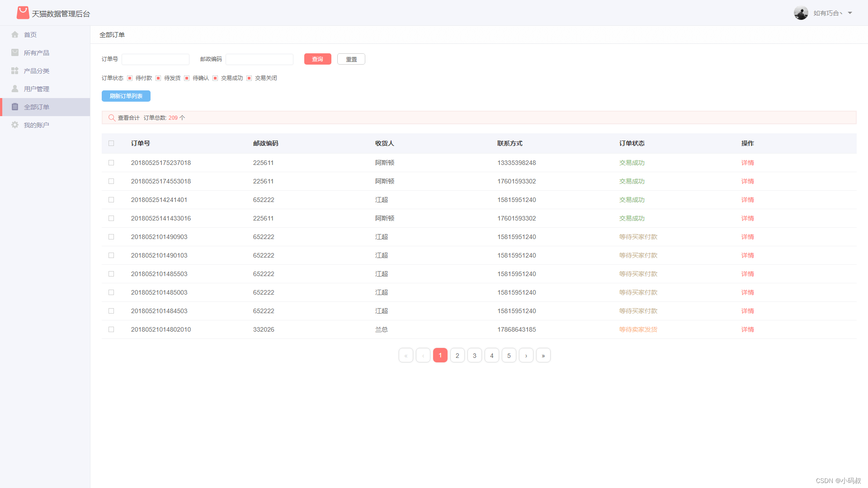Viewport: 868px width, 488px height.
Task: Click the 产品分类 grid icon
Action: point(15,70)
